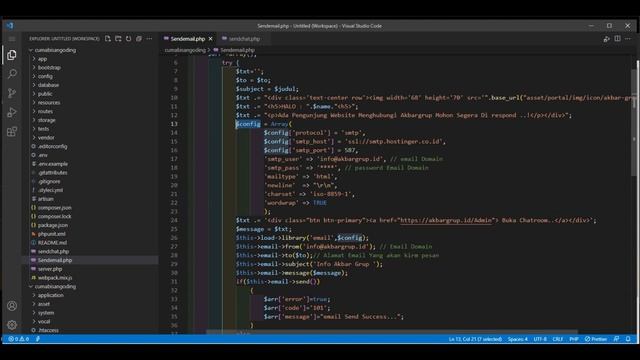This screenshot has width=640, height=360.
Task: Click the notifications bell in status bar
Action: click(628, 339)
